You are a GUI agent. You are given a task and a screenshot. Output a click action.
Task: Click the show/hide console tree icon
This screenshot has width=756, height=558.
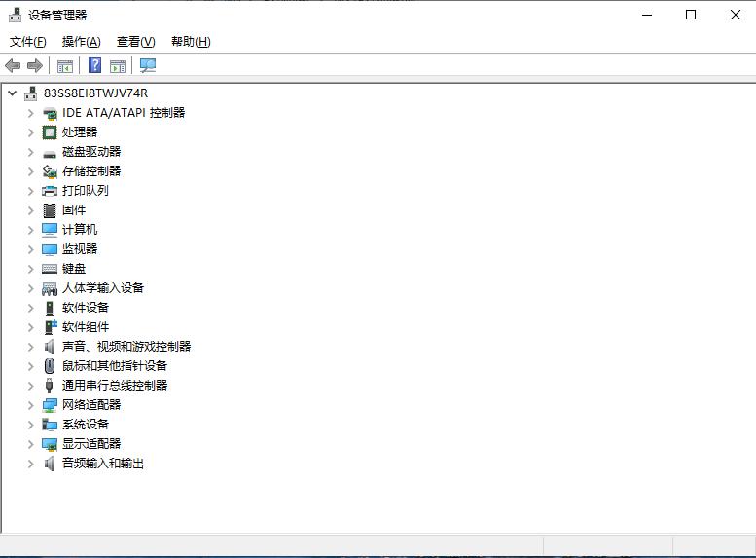point(65,65)
